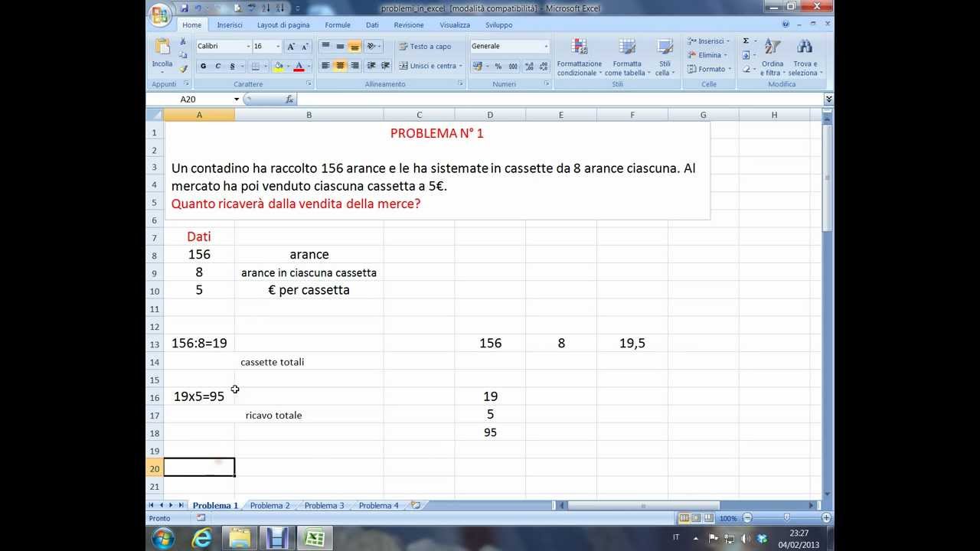
Task: Open the Calibri font name dropdown
Action: tap(247, 47)
